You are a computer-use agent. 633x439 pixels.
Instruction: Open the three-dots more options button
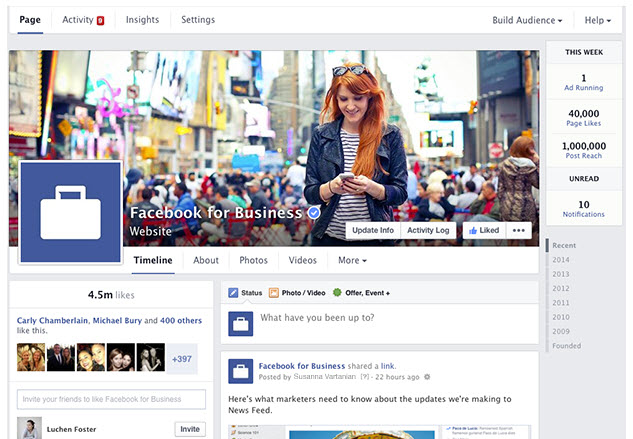tap(518, 230)
